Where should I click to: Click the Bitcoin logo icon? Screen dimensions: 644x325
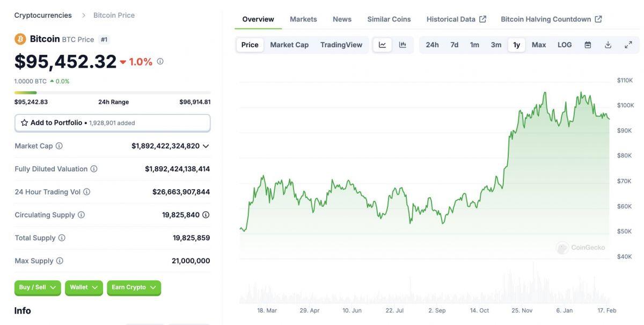pyautogui.click(x=20, y=39)
